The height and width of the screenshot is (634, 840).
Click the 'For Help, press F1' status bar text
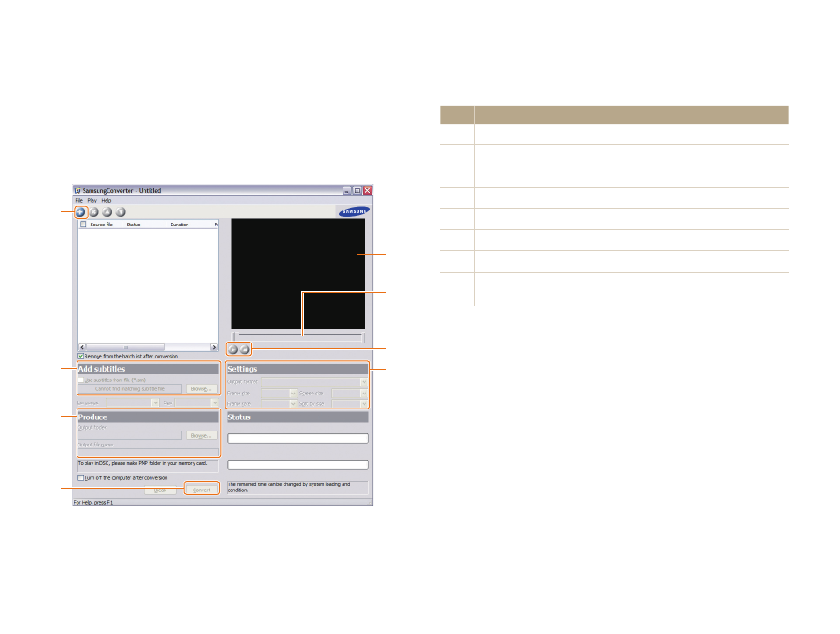tap(93, 503)
